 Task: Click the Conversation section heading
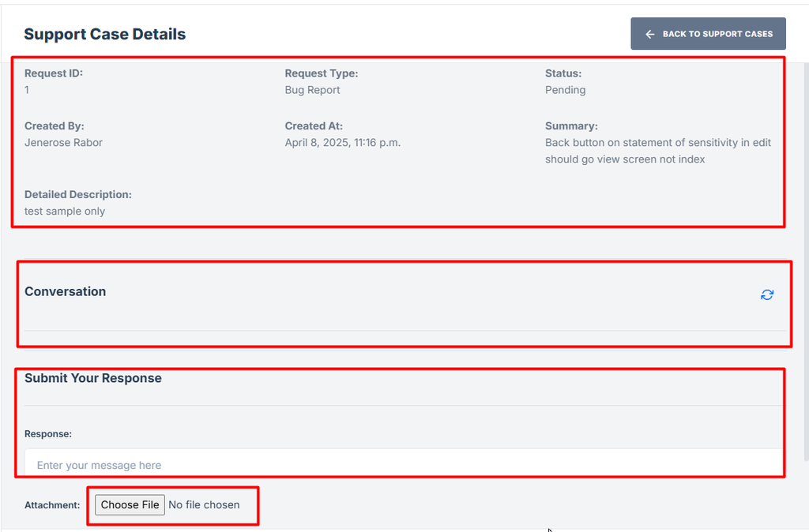[x=65, y=291]
